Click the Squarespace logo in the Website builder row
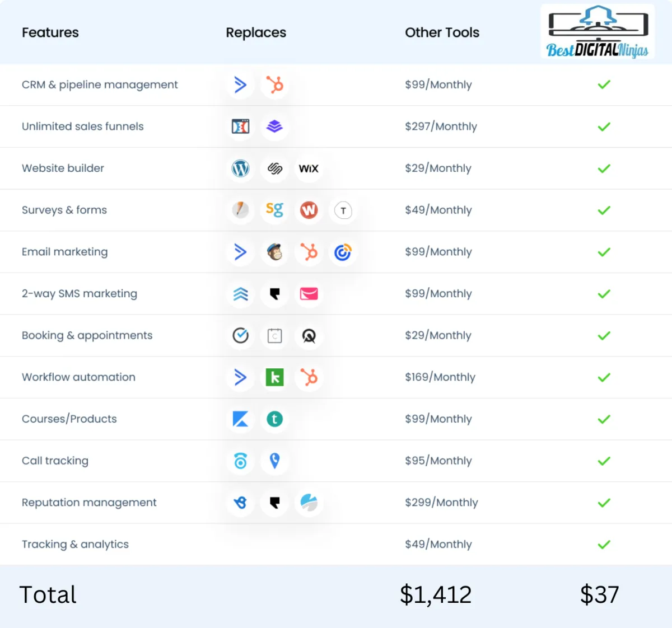The height and width of the screenshot is (628, 672). pyautogui.click(x=274, y=168)
